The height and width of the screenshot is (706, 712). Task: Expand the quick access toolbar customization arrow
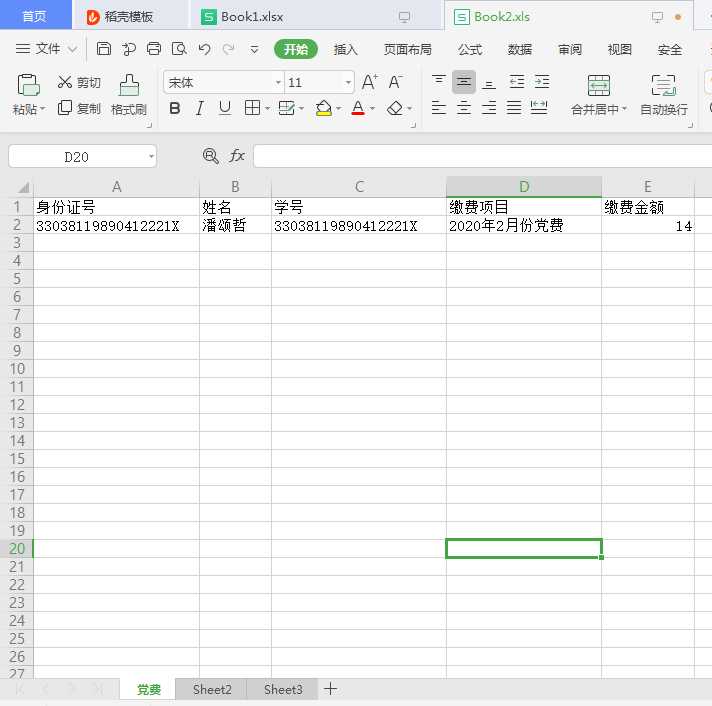click(x=254, y=49)
